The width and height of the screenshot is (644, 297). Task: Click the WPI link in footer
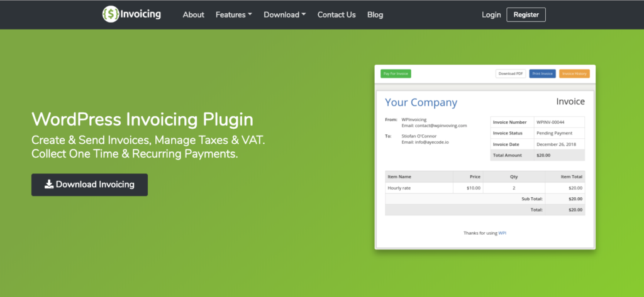click(502, 233)
